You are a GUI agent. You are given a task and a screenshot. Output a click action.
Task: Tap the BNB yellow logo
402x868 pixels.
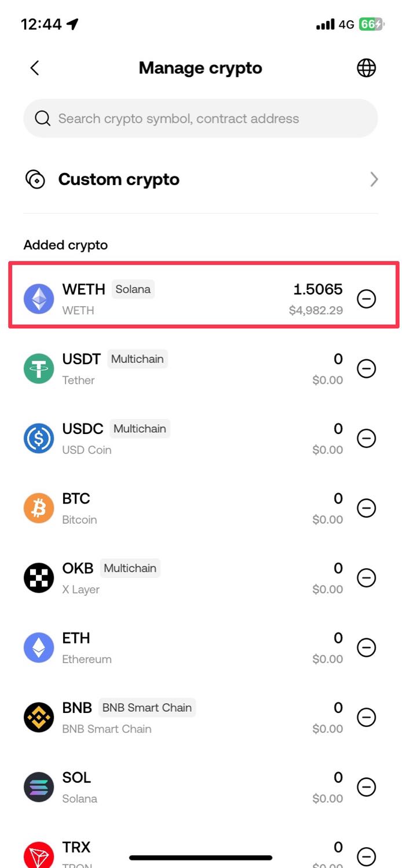point(39,717)
